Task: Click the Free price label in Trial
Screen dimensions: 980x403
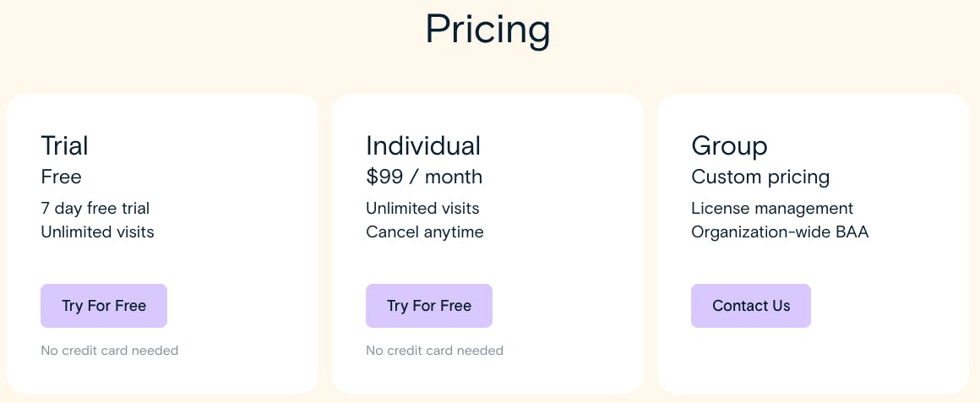Action: click(61, 177)
